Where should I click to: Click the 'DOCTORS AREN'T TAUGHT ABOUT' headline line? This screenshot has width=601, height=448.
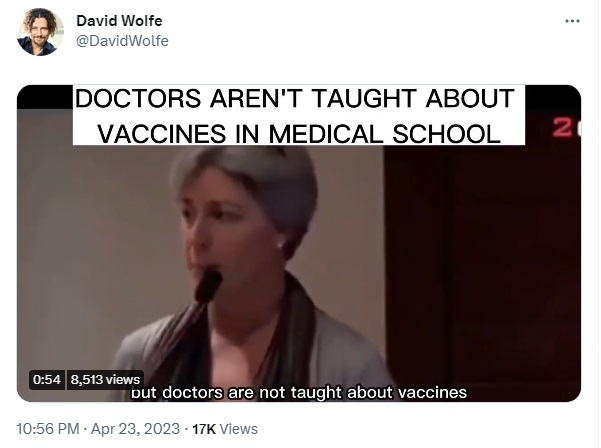294,98
